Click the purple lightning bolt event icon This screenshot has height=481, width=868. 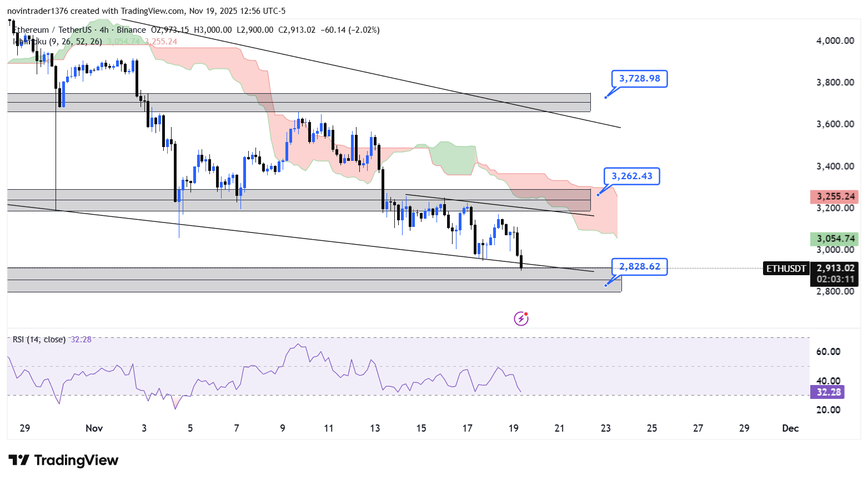tap(521, 318)
